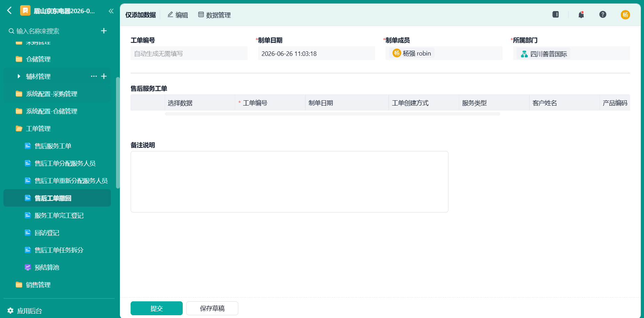Screen dimensions: 644x318
Task: Collapse the 工单管理 folder
Action: point(57,128)
